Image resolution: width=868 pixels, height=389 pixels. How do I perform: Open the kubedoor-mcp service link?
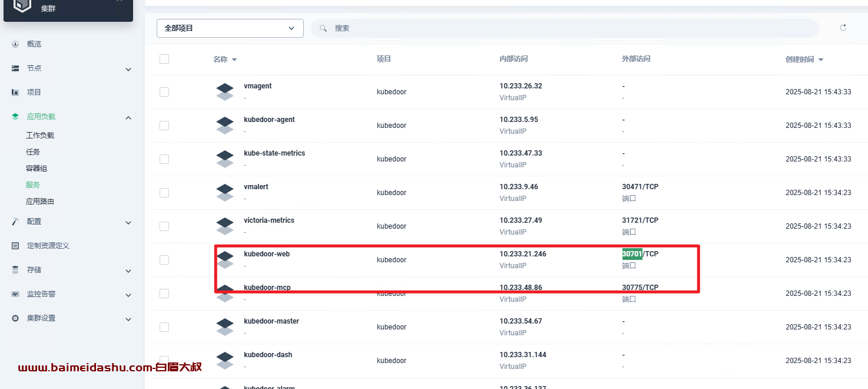pos(267,288)
